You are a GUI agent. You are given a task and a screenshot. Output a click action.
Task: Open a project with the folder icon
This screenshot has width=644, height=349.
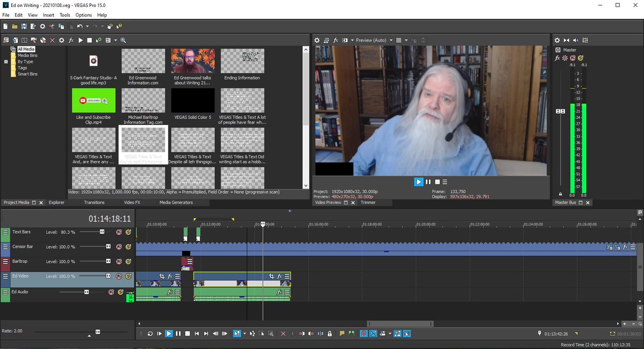point(14,26)
